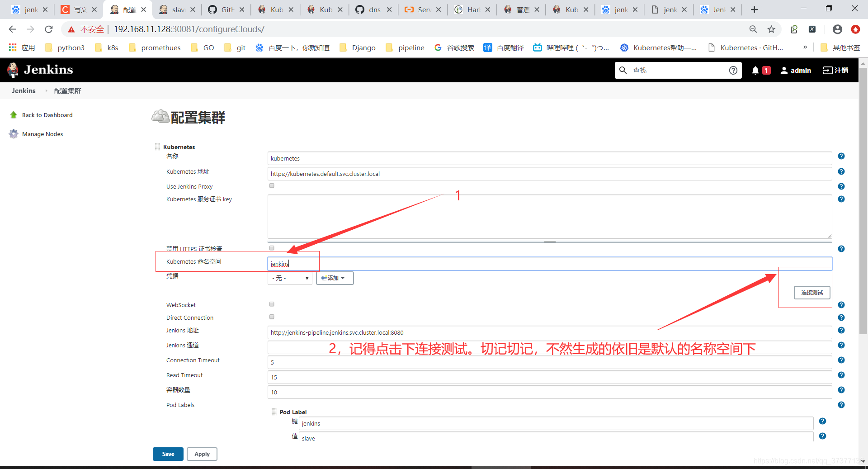Grab the Kubernetes cloud drag handle
The image size is (868, 469).
pyautogui.click(x=157, y=147)
